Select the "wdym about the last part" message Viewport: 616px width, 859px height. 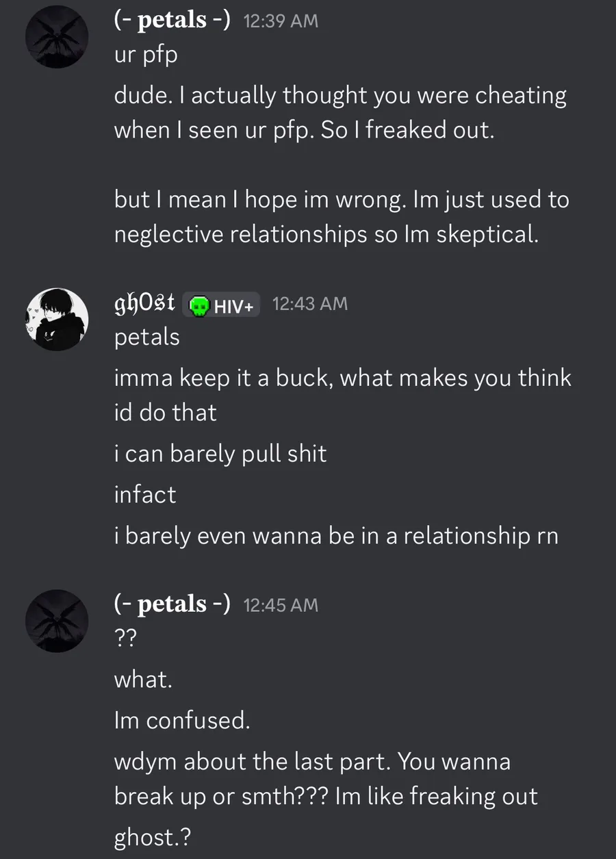326,779
